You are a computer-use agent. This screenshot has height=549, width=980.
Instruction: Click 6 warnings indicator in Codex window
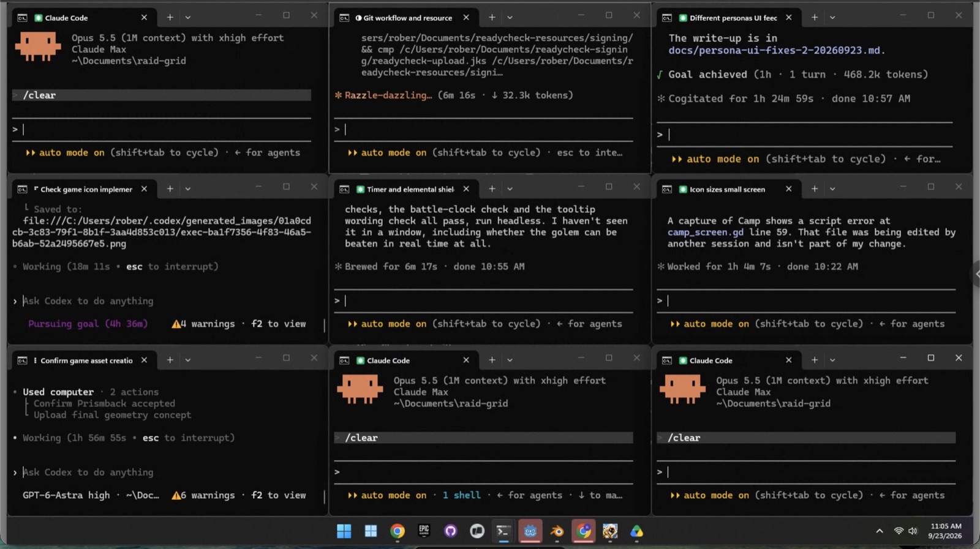click(203, 495)
